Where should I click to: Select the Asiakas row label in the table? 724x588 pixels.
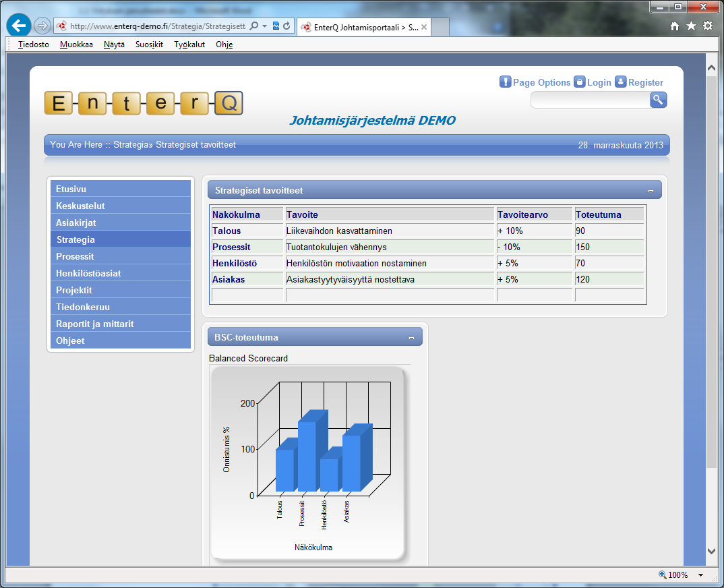tap(229, 279)
